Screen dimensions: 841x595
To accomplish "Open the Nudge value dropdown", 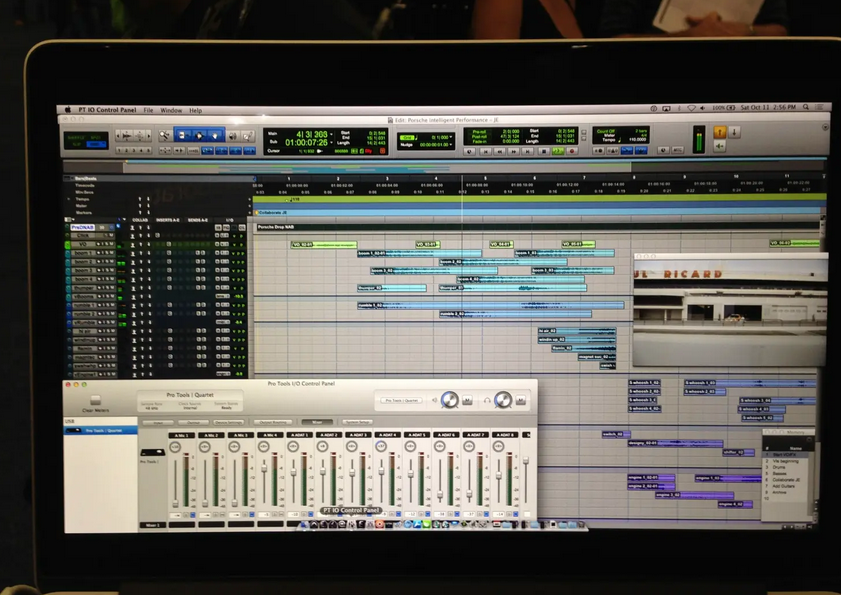I will pos(452,145).
